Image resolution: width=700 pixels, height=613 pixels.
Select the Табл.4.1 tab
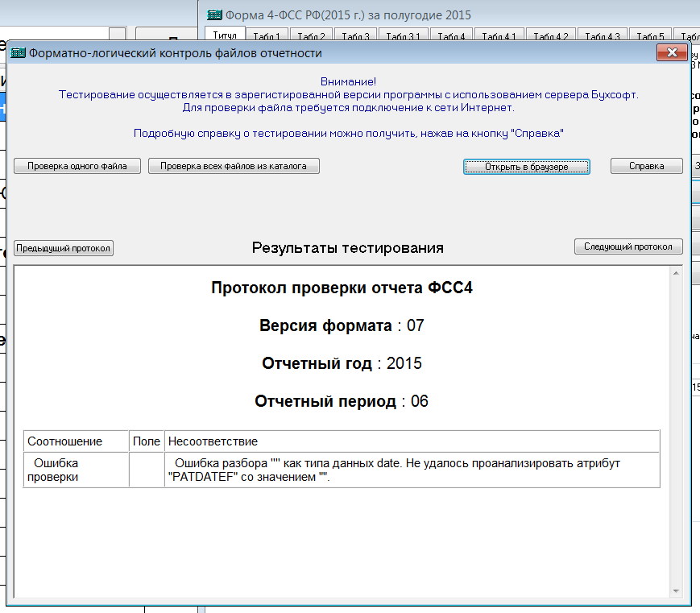(499, 37)
